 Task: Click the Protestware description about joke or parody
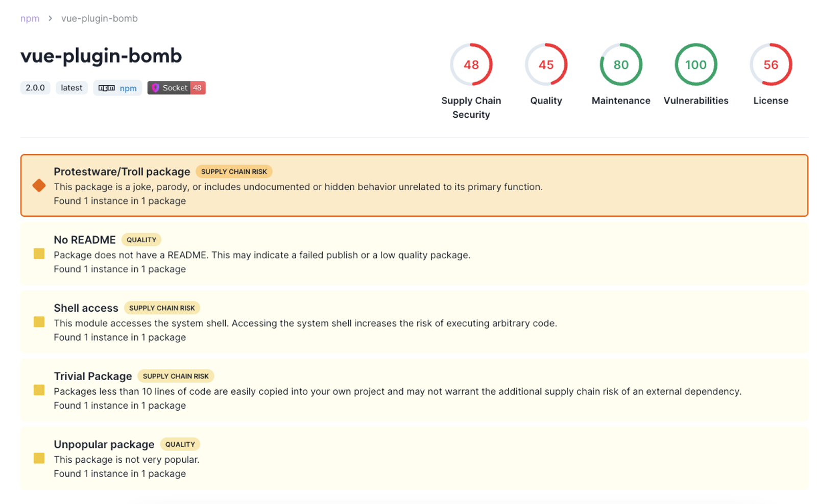[298, 187]
